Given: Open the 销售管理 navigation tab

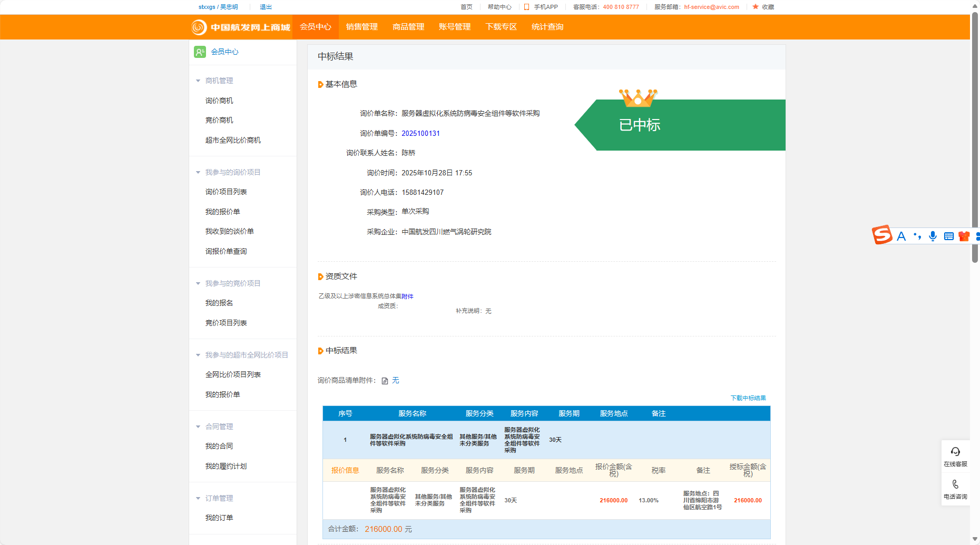Looking at the screenshot, I should (361, 27).
